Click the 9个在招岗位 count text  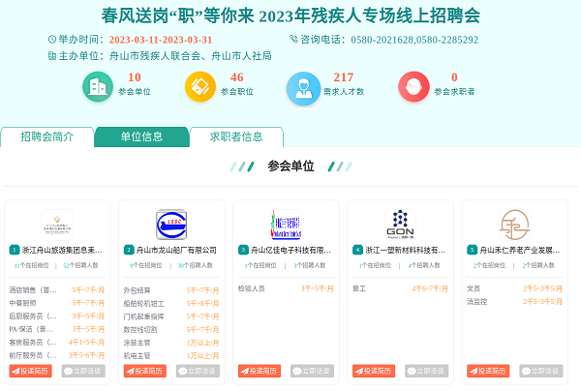point(145,265)
